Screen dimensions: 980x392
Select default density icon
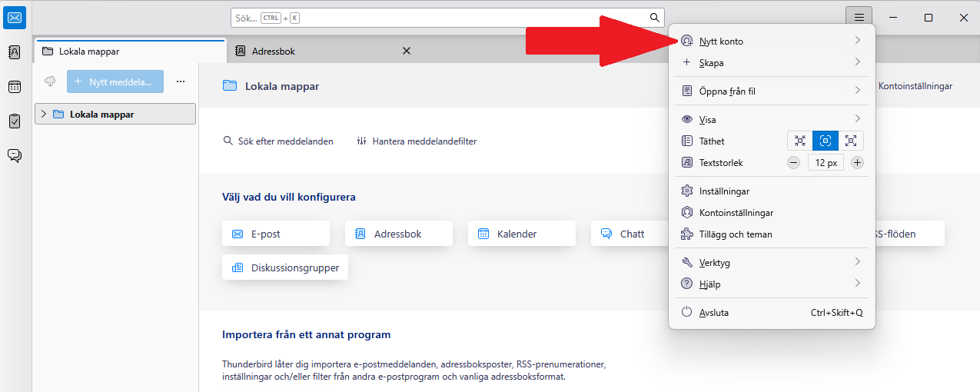click(x=826, y=141)
